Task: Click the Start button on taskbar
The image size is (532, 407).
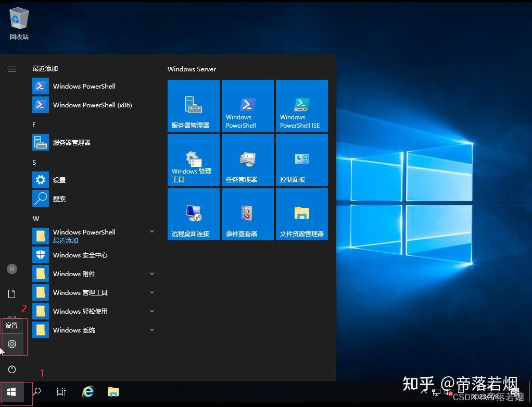Action: (11, 392)
